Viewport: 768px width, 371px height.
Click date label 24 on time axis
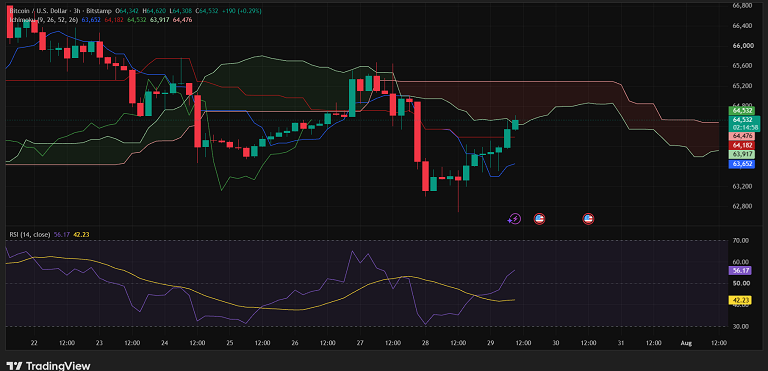coord(165,343)
